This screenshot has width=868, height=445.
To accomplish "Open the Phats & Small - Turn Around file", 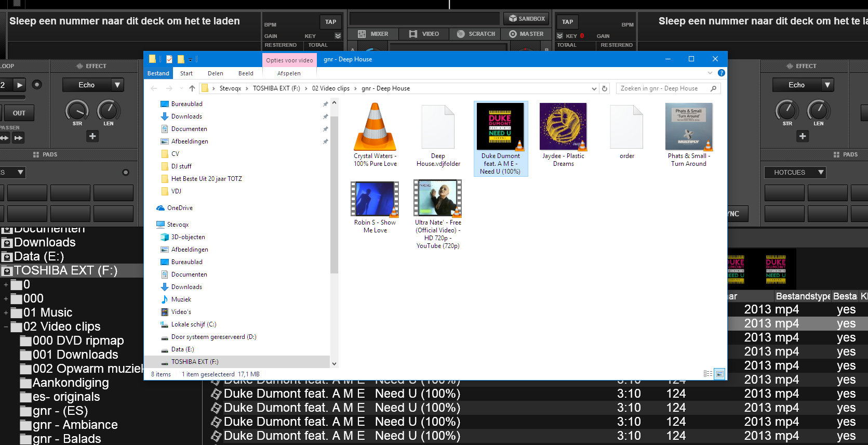I will [x=689, y=135].
